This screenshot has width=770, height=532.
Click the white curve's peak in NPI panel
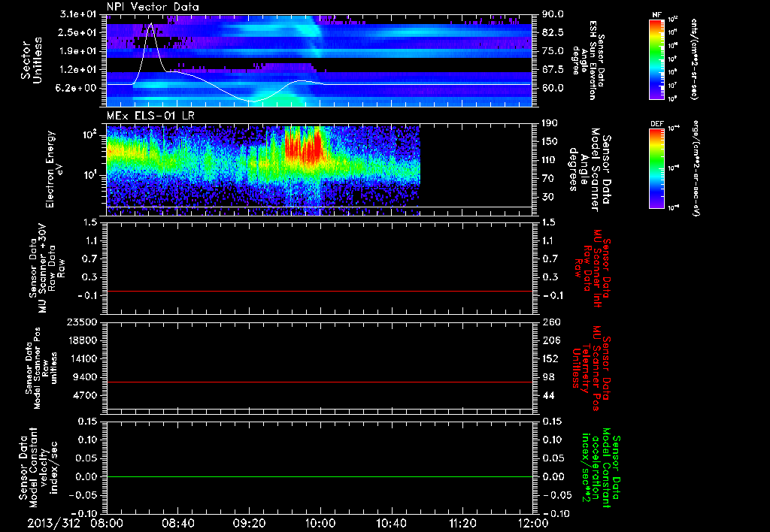tap(152, 25)
